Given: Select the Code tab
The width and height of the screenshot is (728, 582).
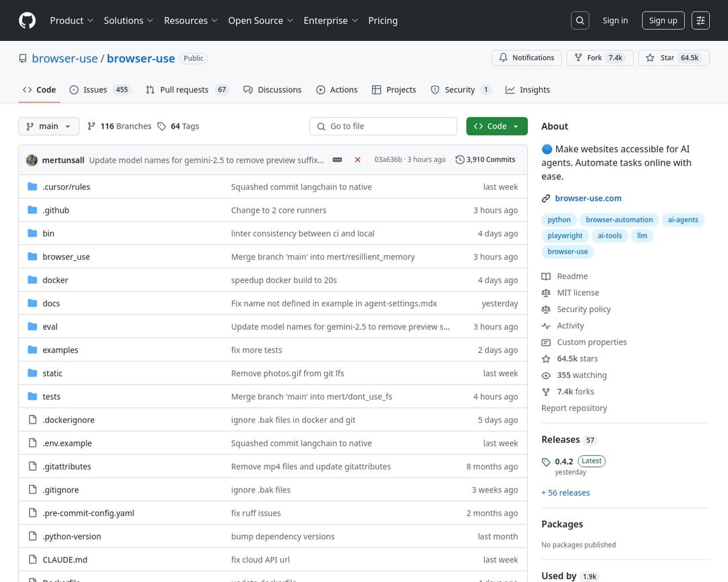Looking at the screenshot, I should tap(40, 90).
